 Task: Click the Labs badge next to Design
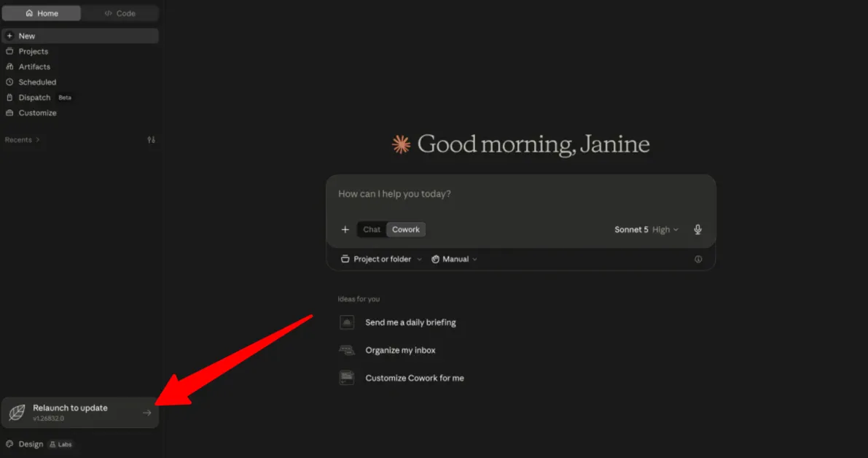60,444
